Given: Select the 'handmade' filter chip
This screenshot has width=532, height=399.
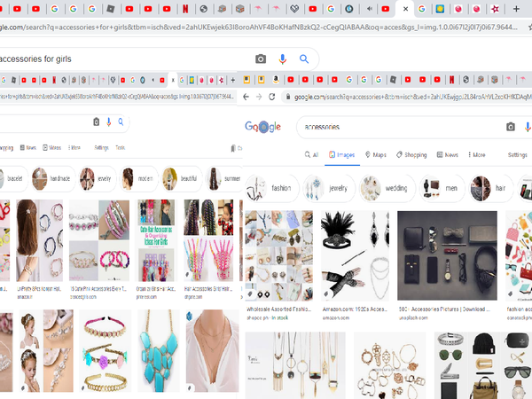Looking at the screenshot, I should (x=52, y=178).
